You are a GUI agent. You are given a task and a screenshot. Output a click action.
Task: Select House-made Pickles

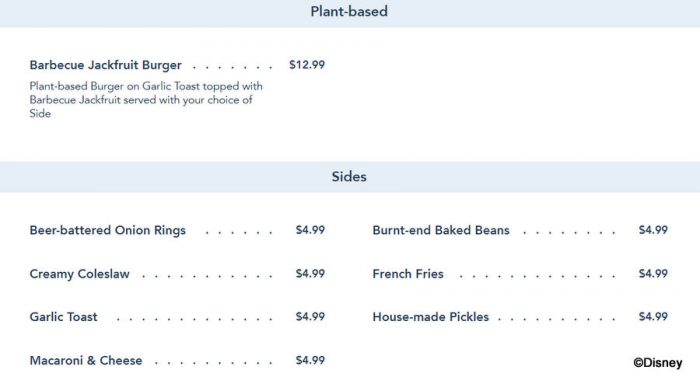click(x=431, y=317)
